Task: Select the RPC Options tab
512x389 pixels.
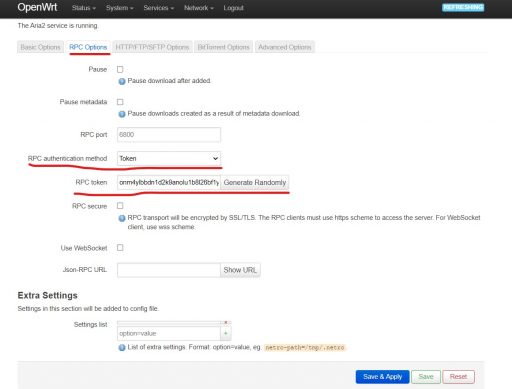Action: point(88,47)
